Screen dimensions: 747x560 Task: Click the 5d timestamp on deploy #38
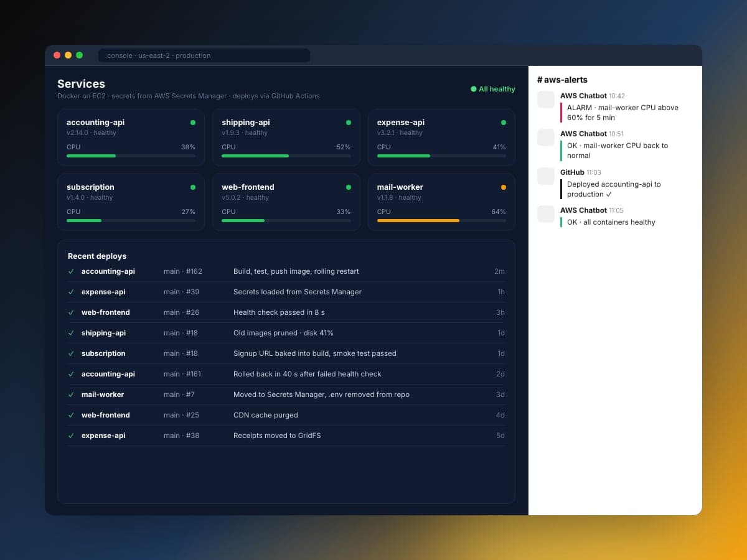pos(500,436)
